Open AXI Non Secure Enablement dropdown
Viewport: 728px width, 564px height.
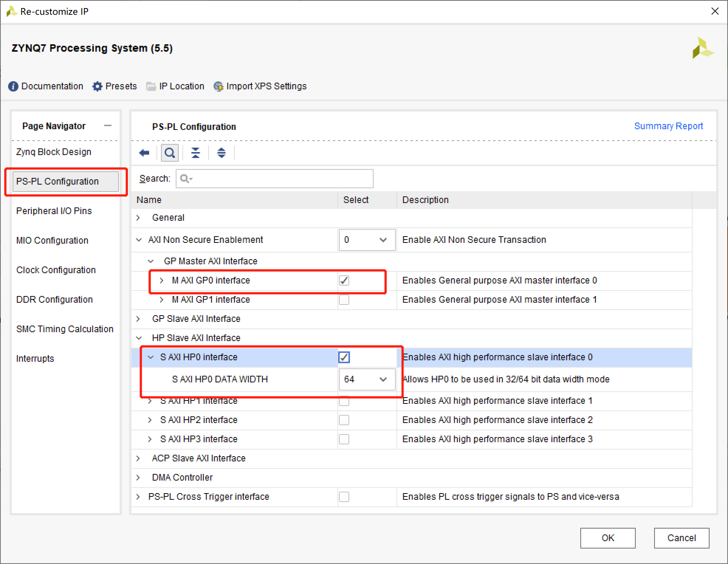367,240
